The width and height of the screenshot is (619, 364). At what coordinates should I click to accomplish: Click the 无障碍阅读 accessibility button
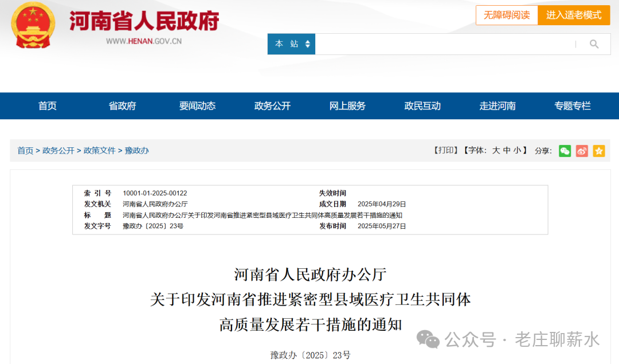click(507, 15)
